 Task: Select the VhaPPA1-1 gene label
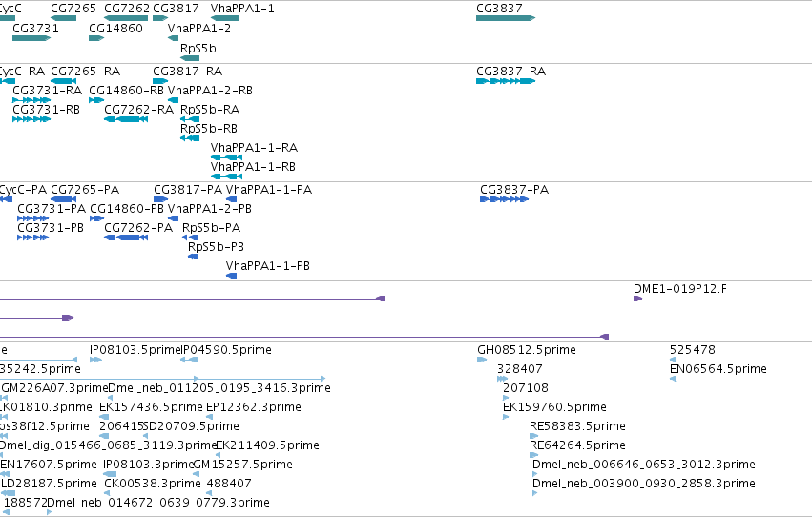coord(242,9)
